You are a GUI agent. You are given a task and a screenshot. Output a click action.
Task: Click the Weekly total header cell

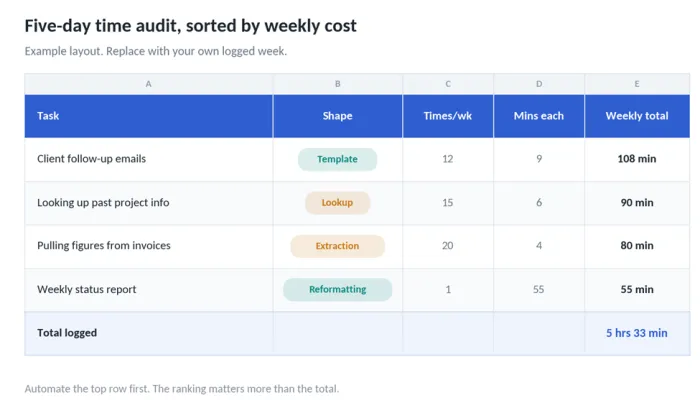(x=637, y=116)
